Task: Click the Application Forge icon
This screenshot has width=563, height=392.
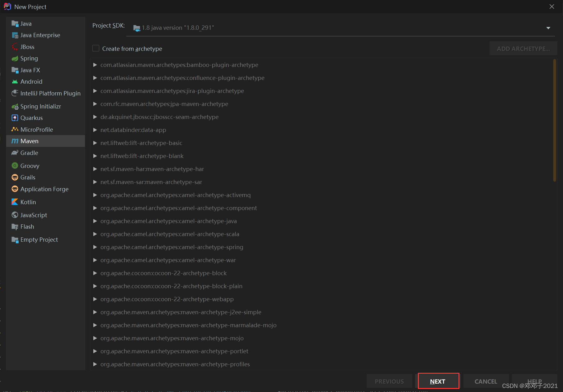Action: coord(15,189)
